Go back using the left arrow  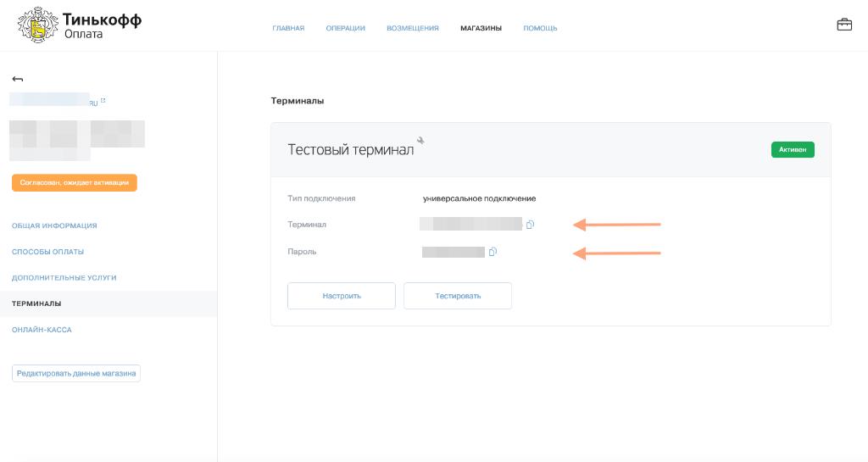click(18, 79)
